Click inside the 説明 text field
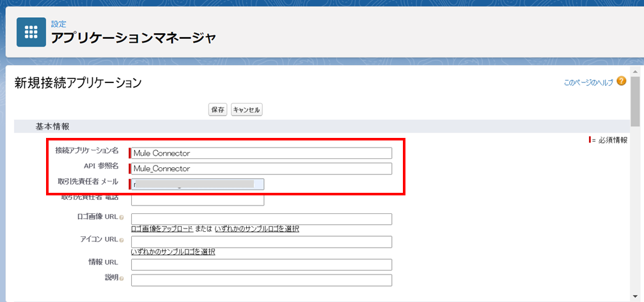The width and height of the screenshot is (644, 302). point(261,280)
